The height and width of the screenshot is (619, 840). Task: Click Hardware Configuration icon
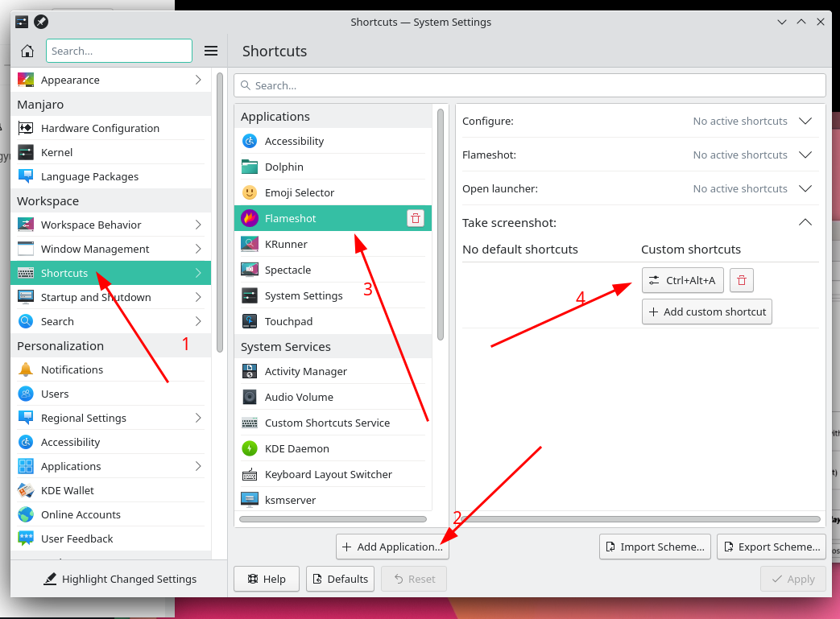[26, 128]
